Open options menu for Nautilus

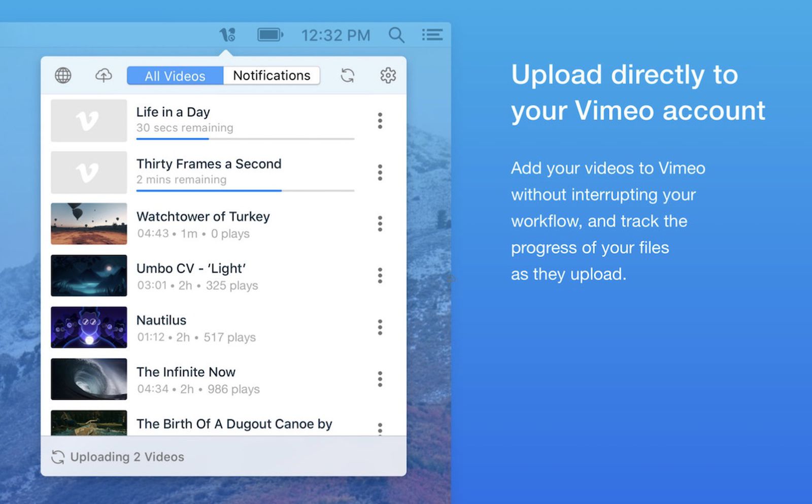coord(380,327)
